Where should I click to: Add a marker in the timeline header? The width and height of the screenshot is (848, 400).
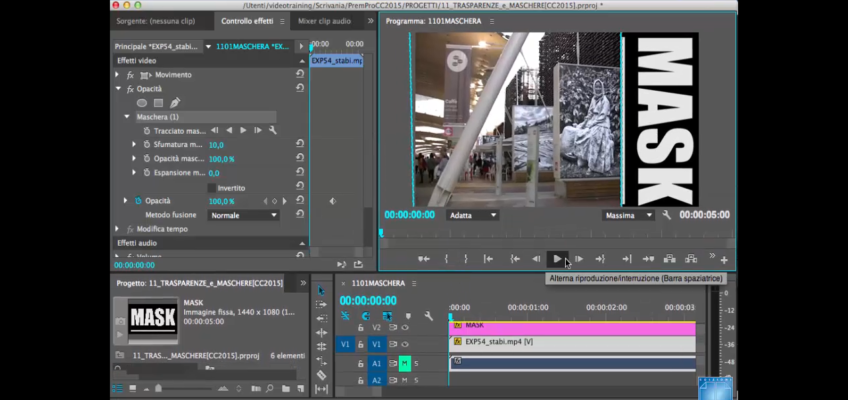tap(408, 316)
